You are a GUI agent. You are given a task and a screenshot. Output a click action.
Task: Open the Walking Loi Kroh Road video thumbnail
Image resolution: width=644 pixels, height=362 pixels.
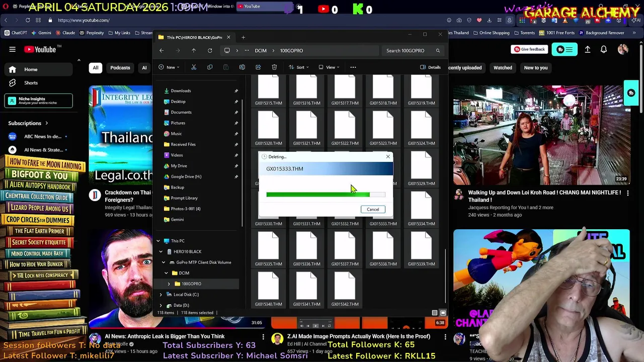541,135
